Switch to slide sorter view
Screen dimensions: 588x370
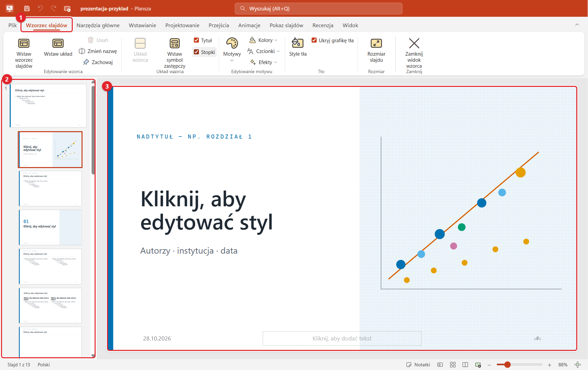(453, 365)
